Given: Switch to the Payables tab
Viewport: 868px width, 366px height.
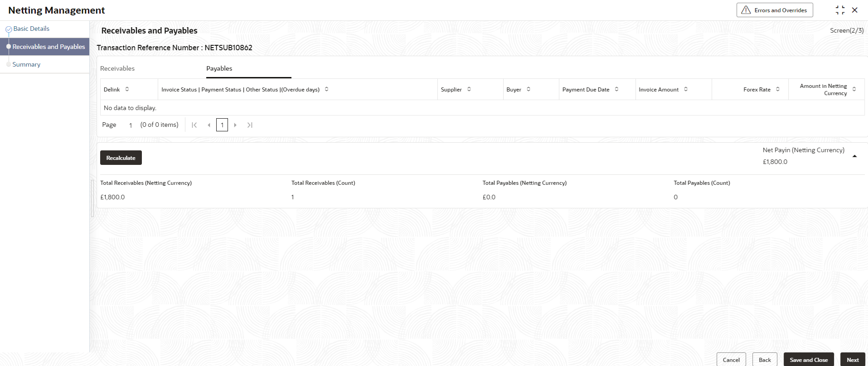Looking at the screenshot, I should coord(219,68).
